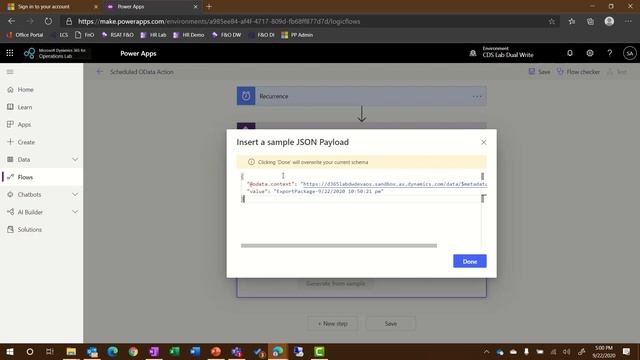Click the horizontal scrollbar of the JSON editor
The image size is (640, 360).
tap(339, 246)
